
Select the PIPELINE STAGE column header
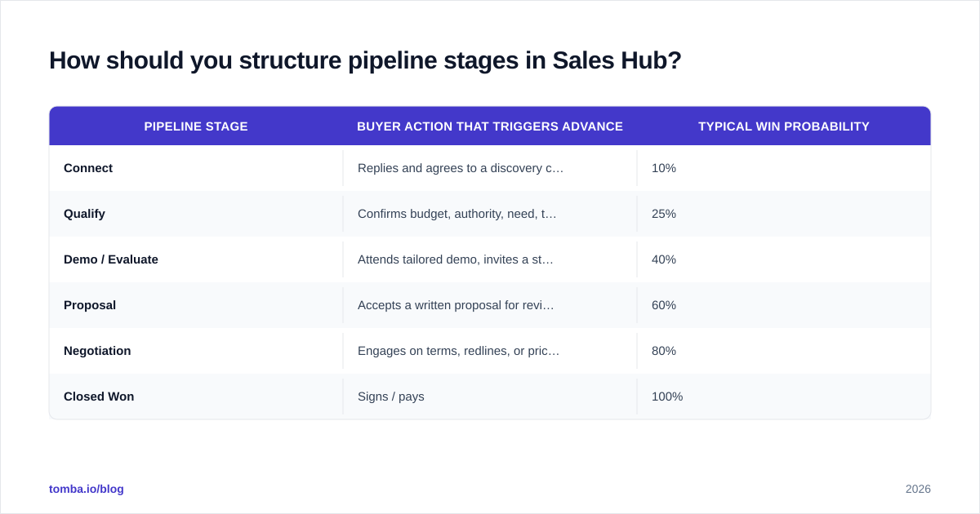[x=196, y=126]
